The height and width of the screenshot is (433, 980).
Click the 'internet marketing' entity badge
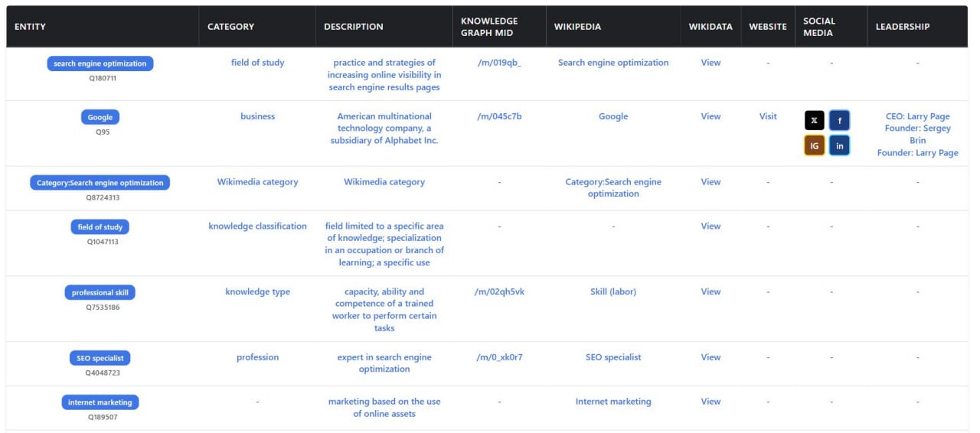[x=100, y=402]
